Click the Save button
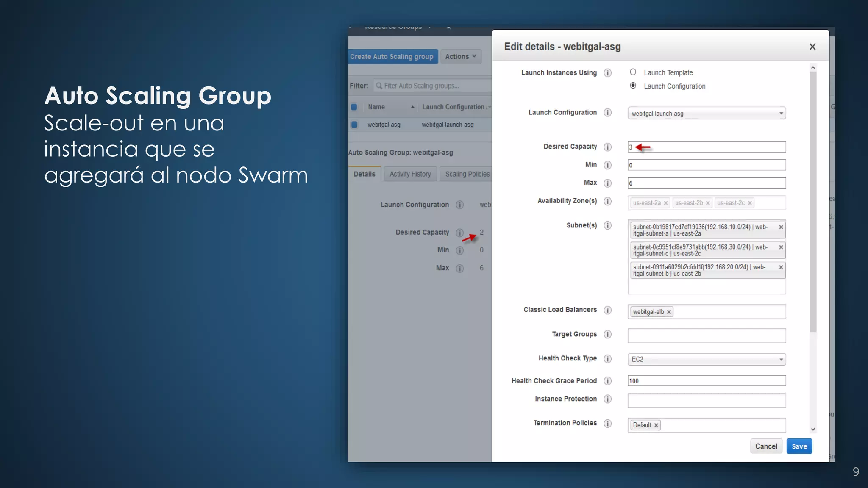Viewport: 868px width, 488px height. [799, 446]
